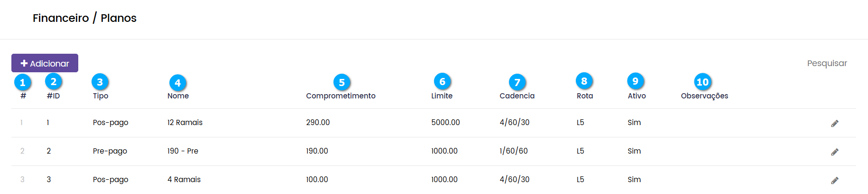Click the Ativo column header
The height and width of the screenshot is (194, 868).
(x=637, y=96)
